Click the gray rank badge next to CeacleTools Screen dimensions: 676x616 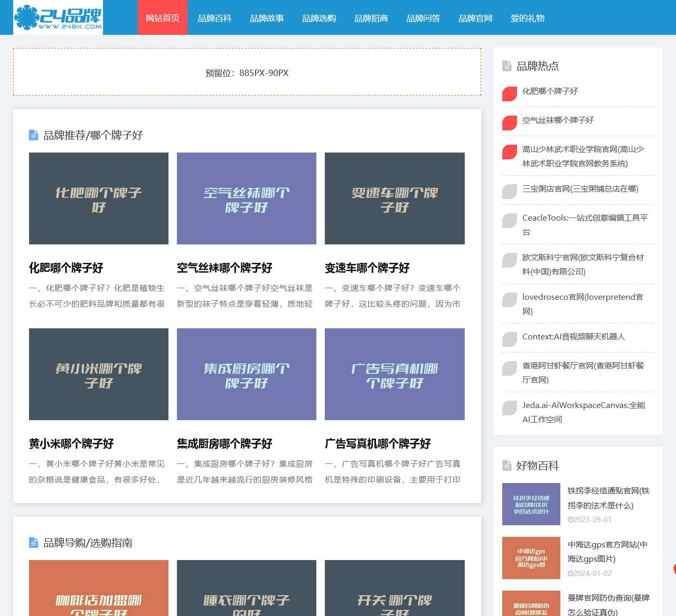(x=510, y=221)
